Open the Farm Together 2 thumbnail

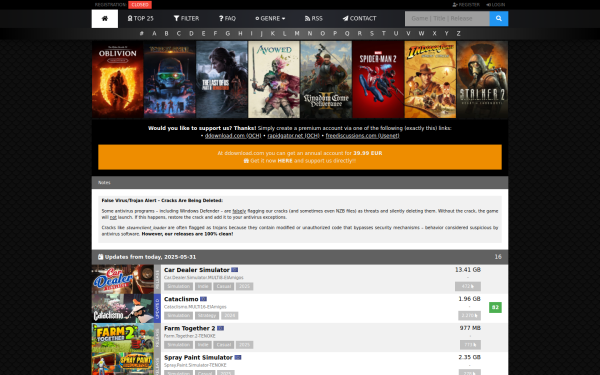122,338
